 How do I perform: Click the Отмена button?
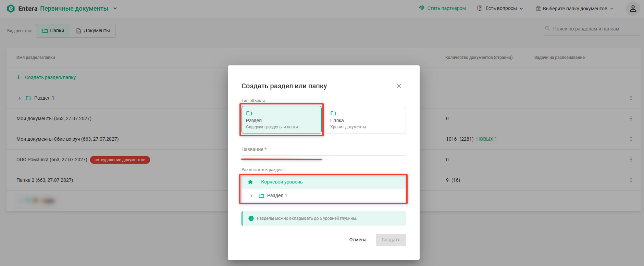click(358, 240)
